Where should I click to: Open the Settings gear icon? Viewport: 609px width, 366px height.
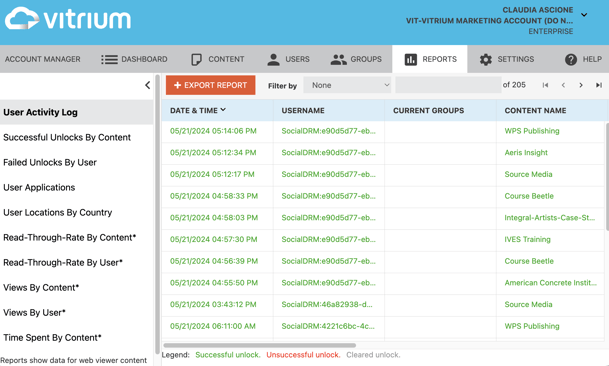485,59
